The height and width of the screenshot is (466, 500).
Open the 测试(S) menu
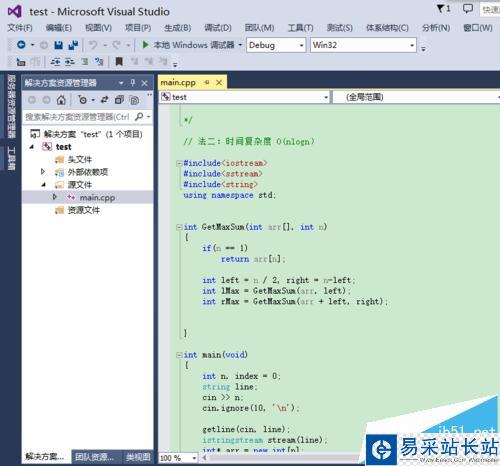(340, 28)
